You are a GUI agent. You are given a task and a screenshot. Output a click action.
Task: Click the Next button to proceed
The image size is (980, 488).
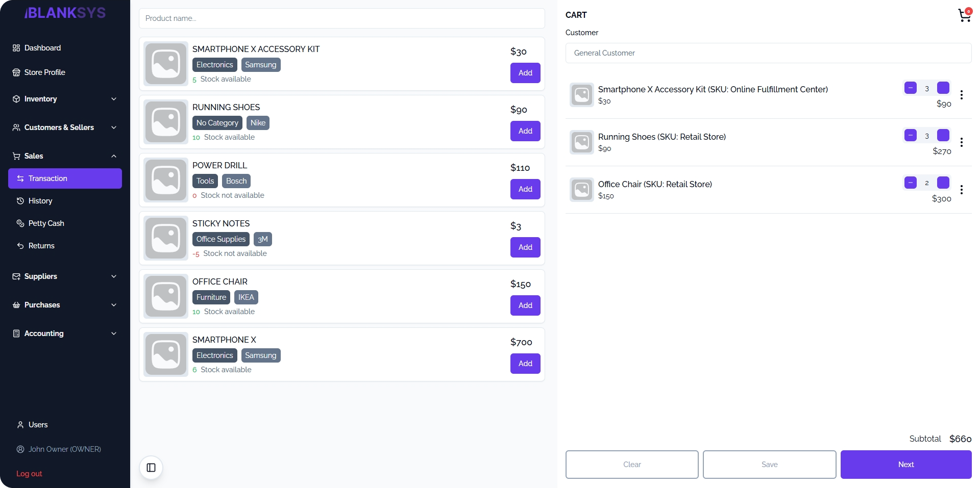point(905,465)
